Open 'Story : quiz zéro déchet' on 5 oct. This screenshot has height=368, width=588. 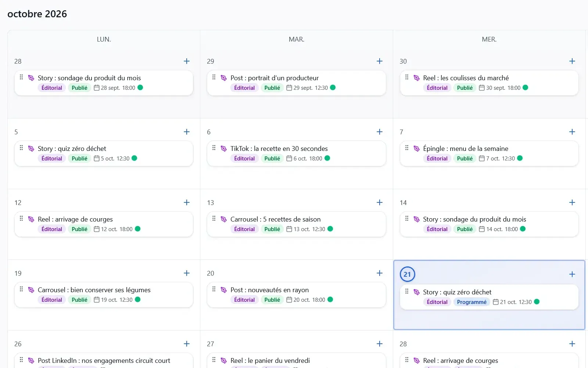[x=104, y=153]
